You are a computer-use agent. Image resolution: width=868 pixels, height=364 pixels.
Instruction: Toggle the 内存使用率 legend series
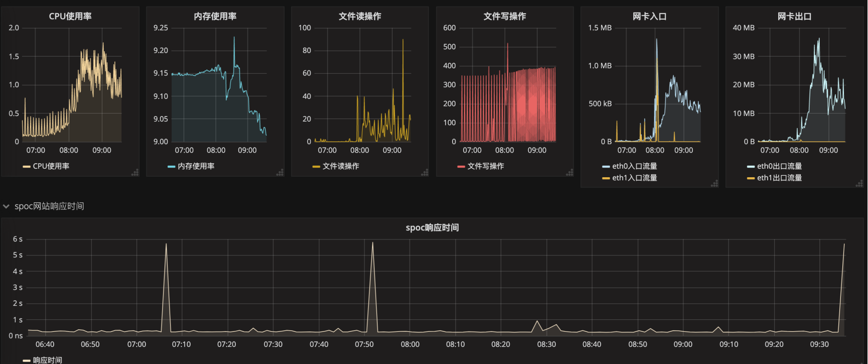click(x=196, y=166)
